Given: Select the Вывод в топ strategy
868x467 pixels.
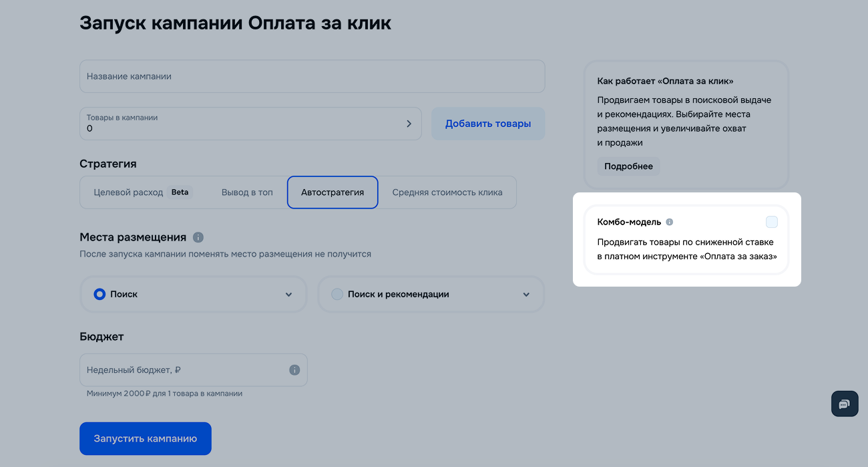Looking at the screenshot, I should pos(247,192).
